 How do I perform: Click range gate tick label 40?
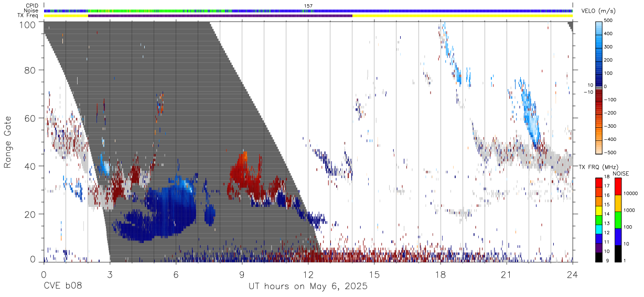tap(31, 167)
